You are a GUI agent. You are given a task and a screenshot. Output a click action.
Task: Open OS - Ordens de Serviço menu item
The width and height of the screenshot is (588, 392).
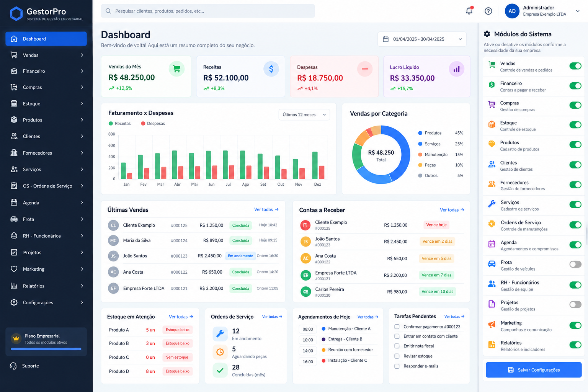click(x=46, y=186)
